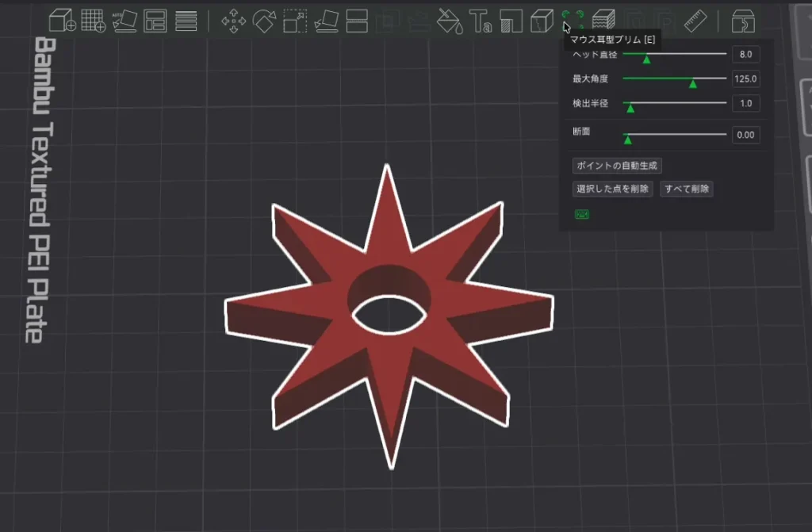
Task: Click the 最大角度 value field 125.0
Action: click(745, 78)
